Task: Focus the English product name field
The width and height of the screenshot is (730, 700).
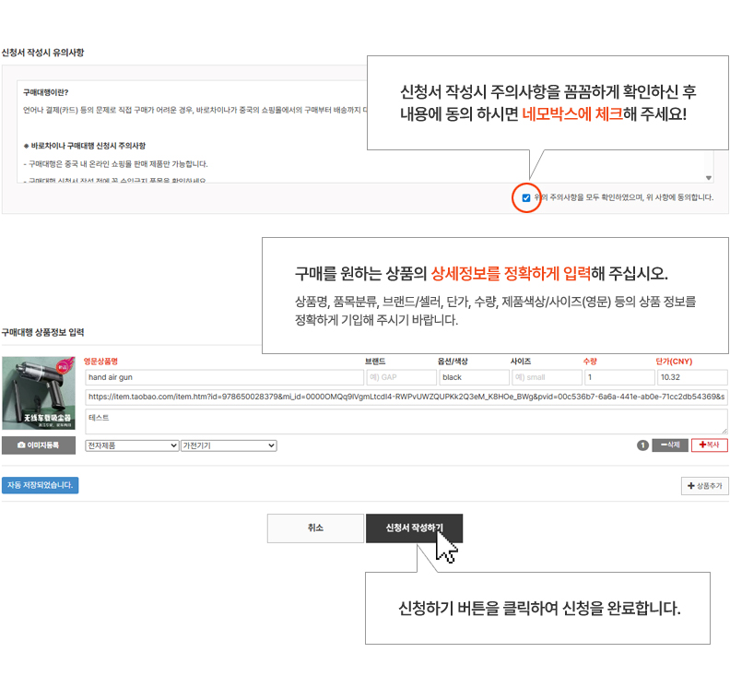Action: pyautogui.click(x=224, y=377)
